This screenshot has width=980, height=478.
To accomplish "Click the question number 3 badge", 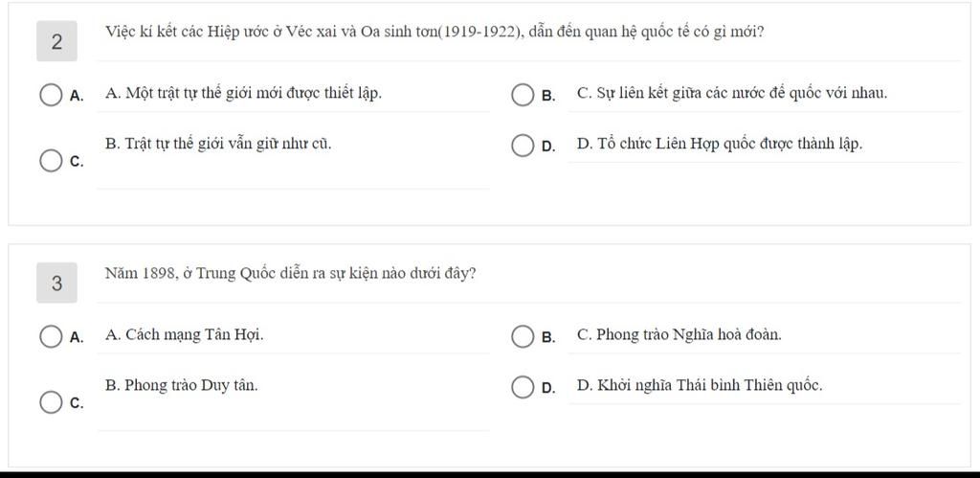I will pos(56,283).
